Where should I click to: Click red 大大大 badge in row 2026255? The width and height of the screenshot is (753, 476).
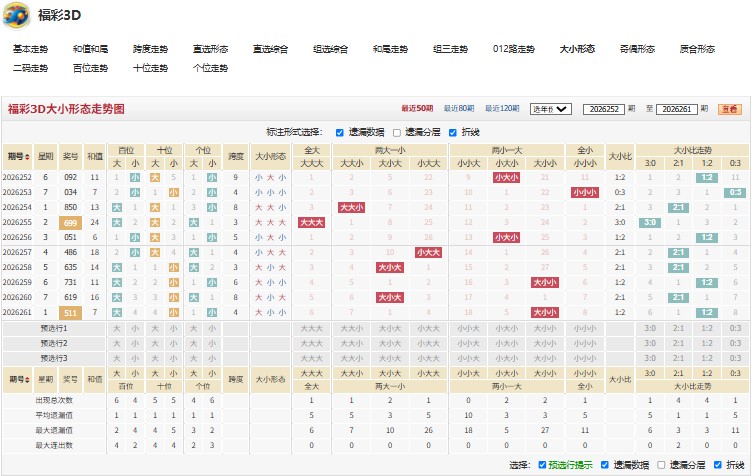[x=312, y=222]
